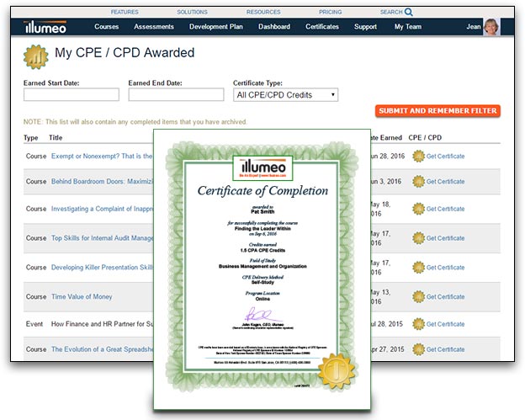Open The Evolution of a Great Spreadsheet course

[x=102, y=349]
